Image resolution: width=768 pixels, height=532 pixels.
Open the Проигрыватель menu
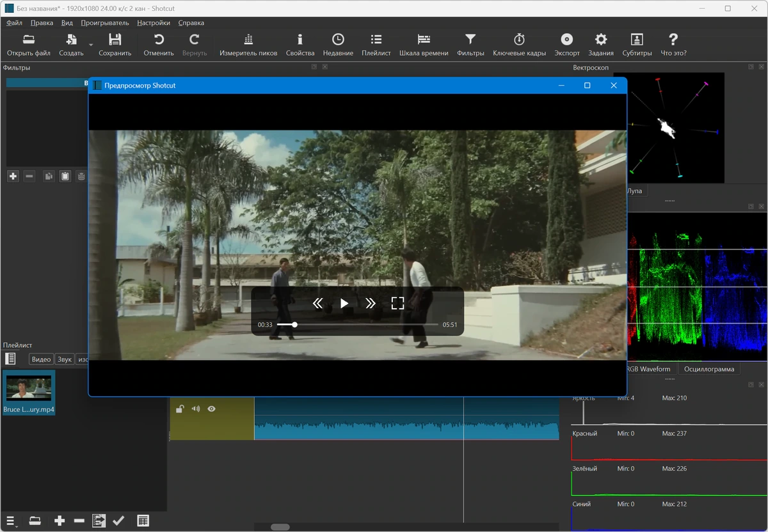click(105, 23)
